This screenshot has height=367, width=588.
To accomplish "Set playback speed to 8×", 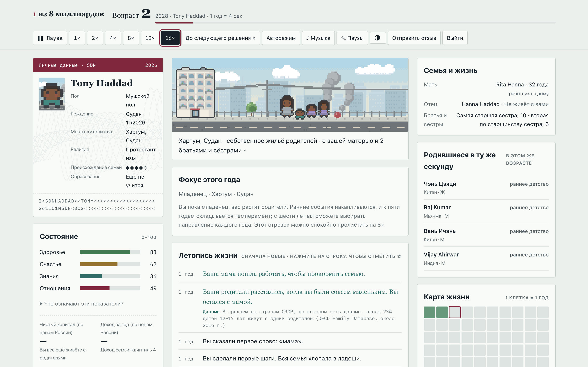I will [x=131, y=38].
